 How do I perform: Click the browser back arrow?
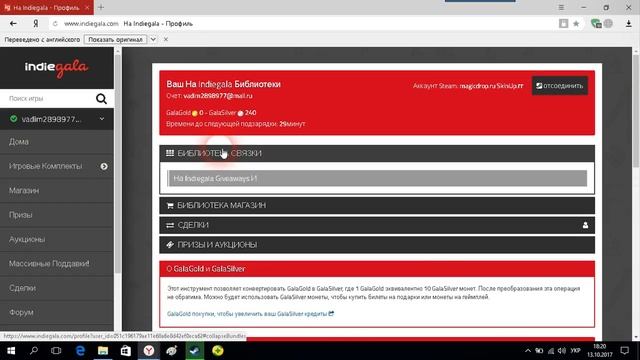point(13,24)
